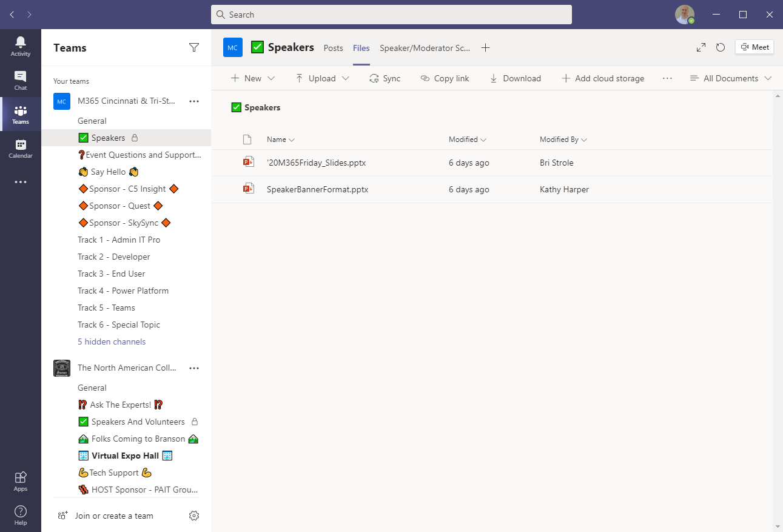Open the Speaker/Moderator Sc... tab
The height and width of the screenshot is (532, 783).
point(425,48)
